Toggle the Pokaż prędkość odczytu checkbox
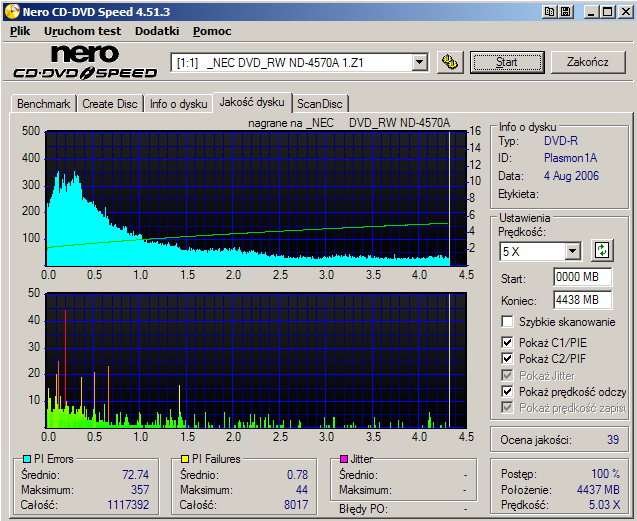The width and height of the screenshot is (637, 521). [507, 391]
